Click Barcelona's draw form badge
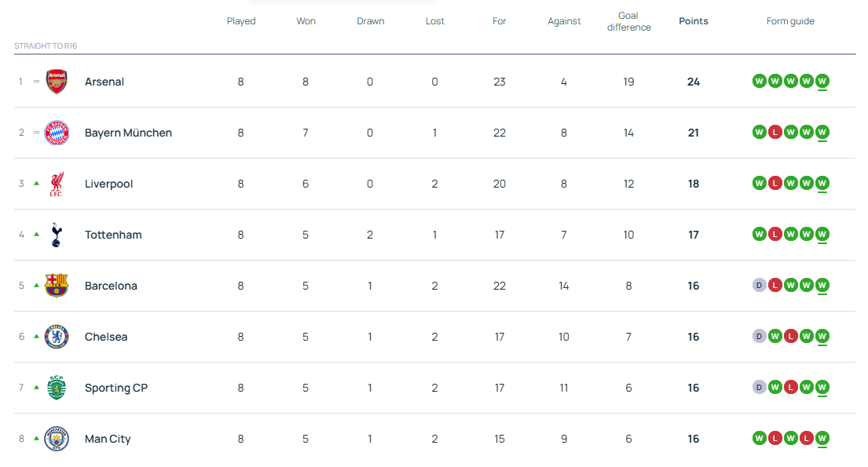 coord(759,285)
